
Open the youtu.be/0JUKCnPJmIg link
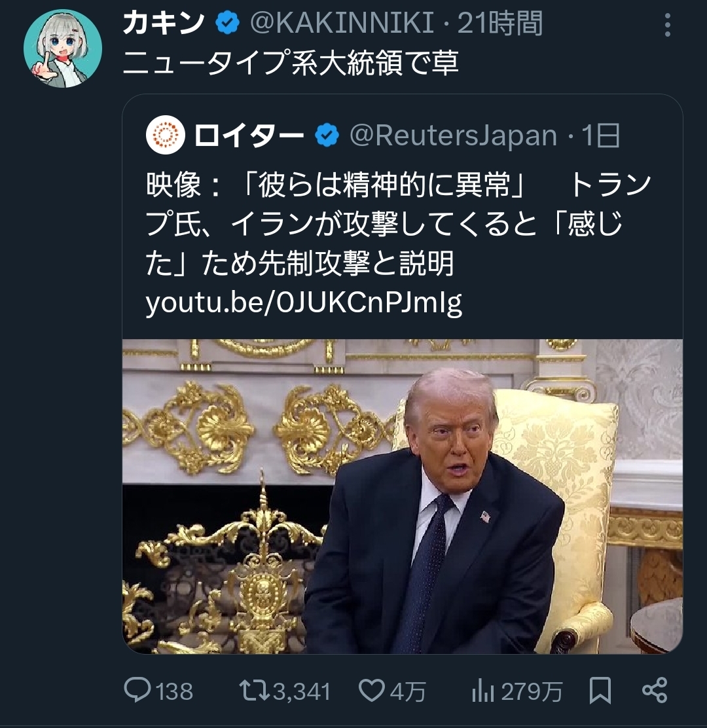pos(304,302)
